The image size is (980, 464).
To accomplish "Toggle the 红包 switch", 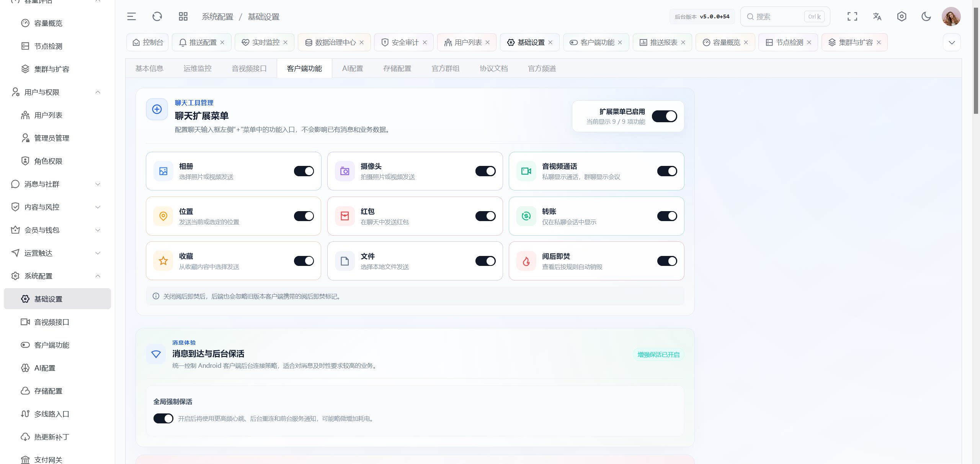I will point(485,216).
